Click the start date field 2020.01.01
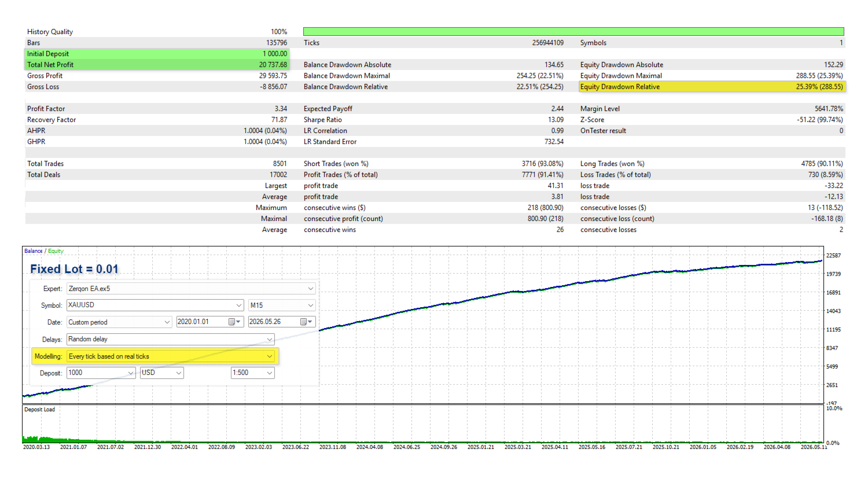Screen dimensions: 868x486 point(201,322)
